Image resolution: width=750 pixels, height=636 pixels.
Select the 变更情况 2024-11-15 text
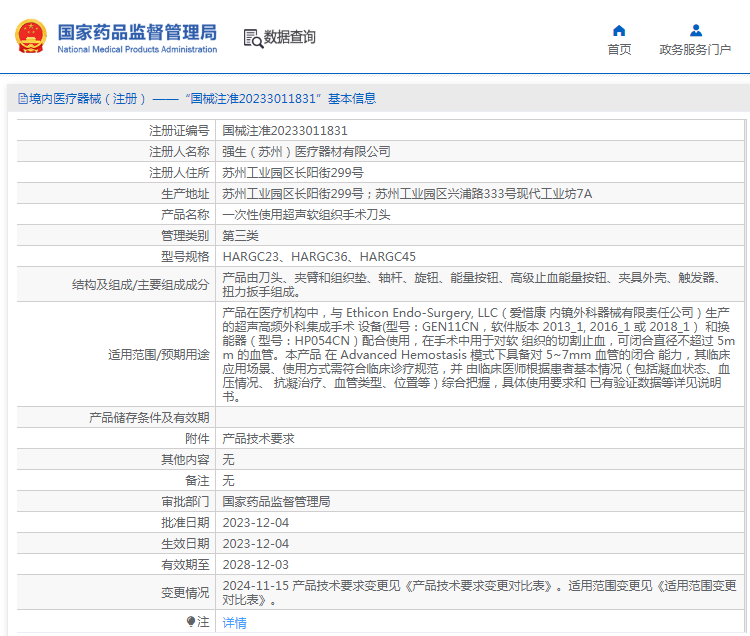point(479,592)
